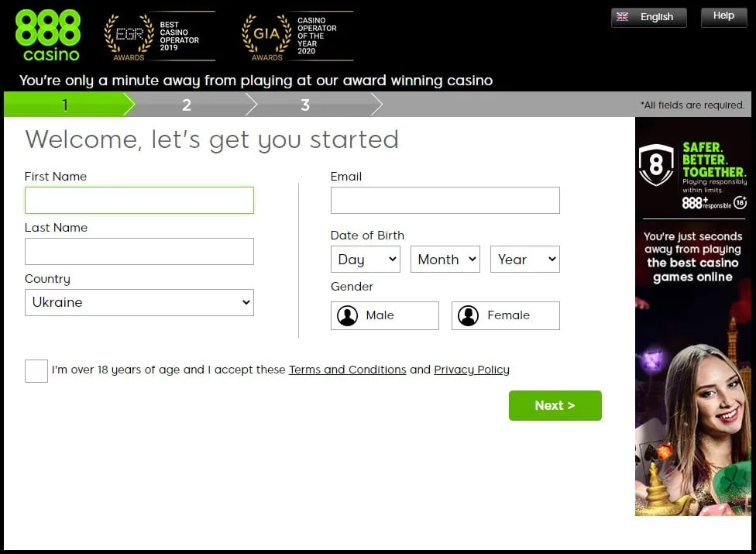Click the GIA Casino Operator of the Year badge

(x=297, y=36)
